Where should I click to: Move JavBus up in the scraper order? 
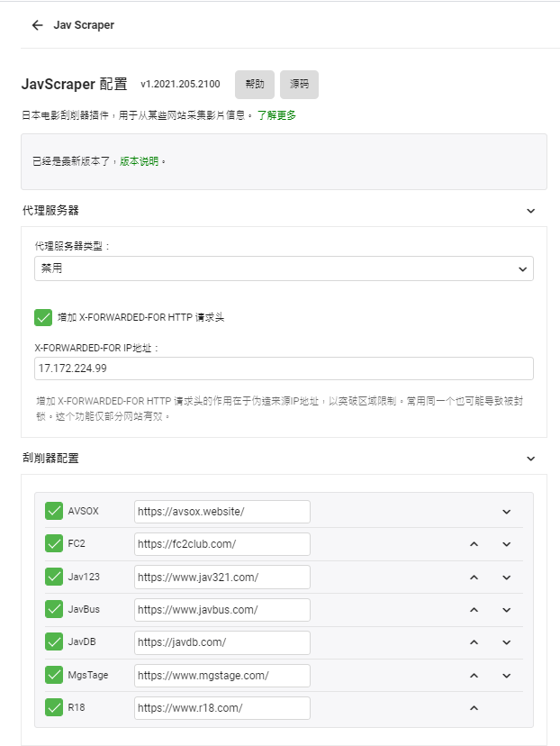coord(474,609)
